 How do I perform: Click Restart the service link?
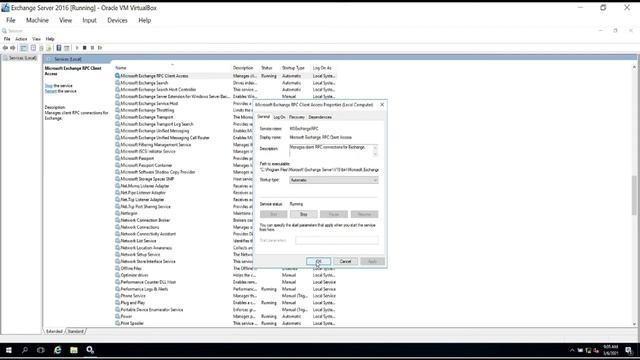[51, 91]
